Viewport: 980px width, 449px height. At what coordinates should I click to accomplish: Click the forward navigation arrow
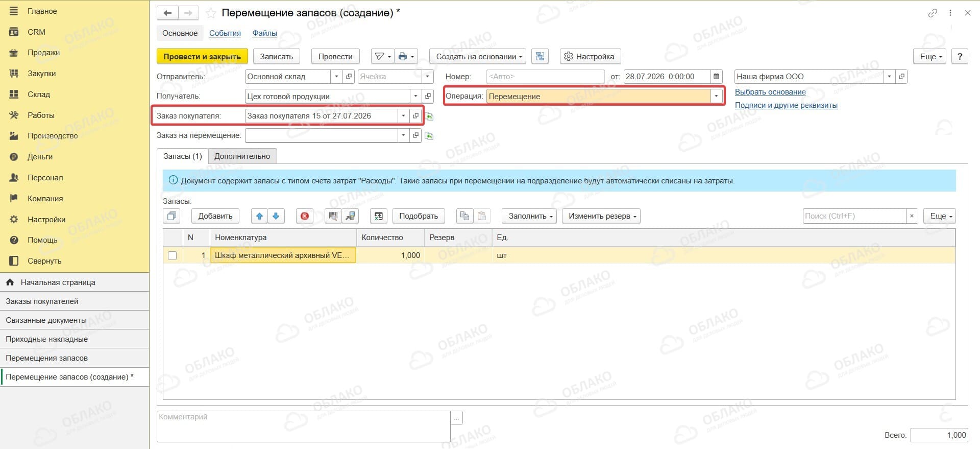188,13
